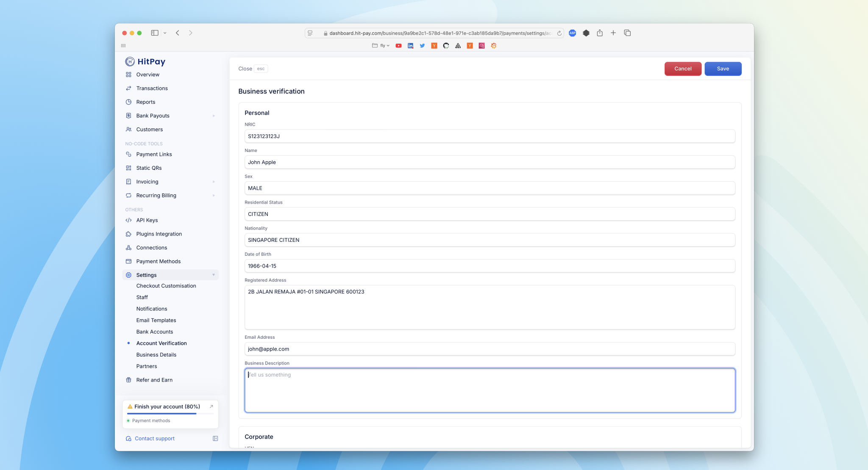Open Partners settings page
The height and width of the screenshot is (470, 868).
point(147,366)
